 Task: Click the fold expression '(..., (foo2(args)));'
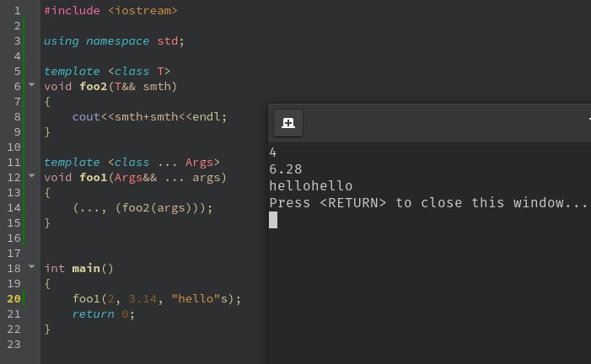(142, 208)
